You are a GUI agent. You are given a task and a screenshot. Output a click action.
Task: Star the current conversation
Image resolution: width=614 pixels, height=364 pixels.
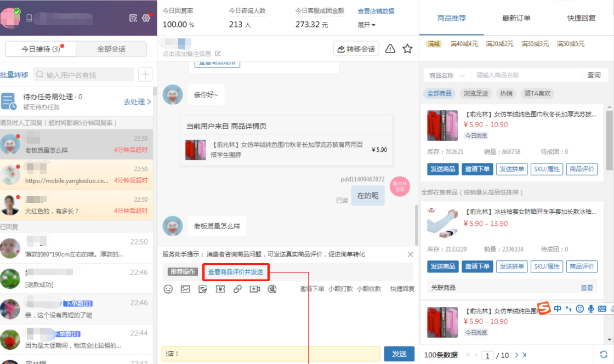pyautogui.click(x=407, y=49)
